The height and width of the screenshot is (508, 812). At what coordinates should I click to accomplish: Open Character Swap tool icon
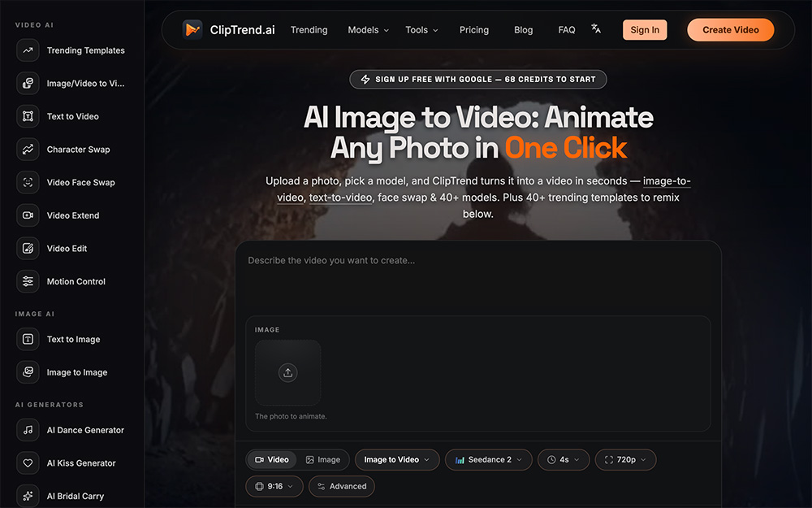click(x=28, y=150)
